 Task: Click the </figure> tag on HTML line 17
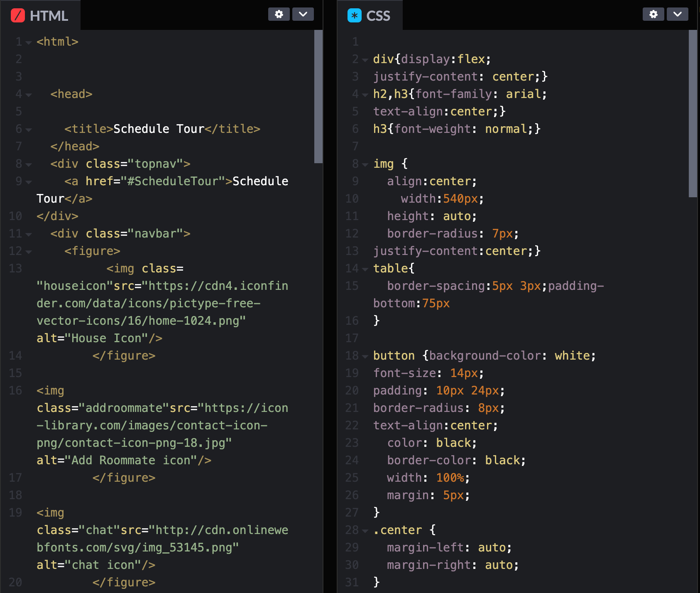point(124,478)
